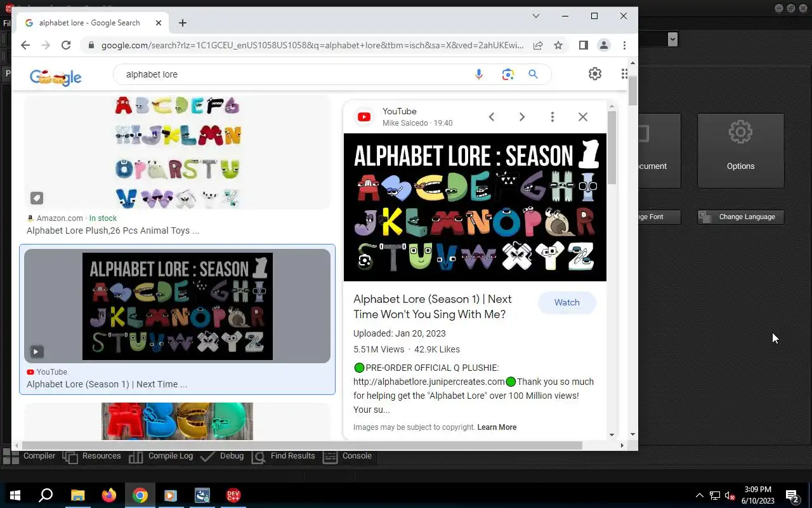Open a new Chrome tab

click(x=183, y=23)
